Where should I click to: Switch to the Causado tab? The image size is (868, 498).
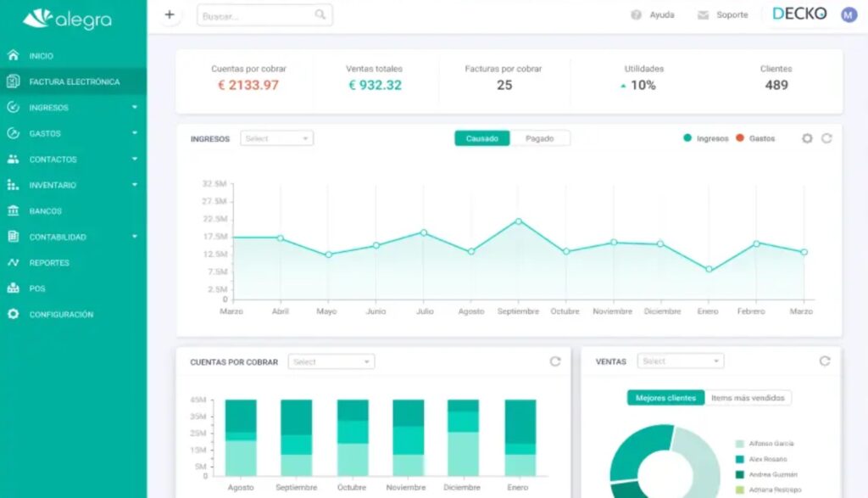tap(482, 138)
